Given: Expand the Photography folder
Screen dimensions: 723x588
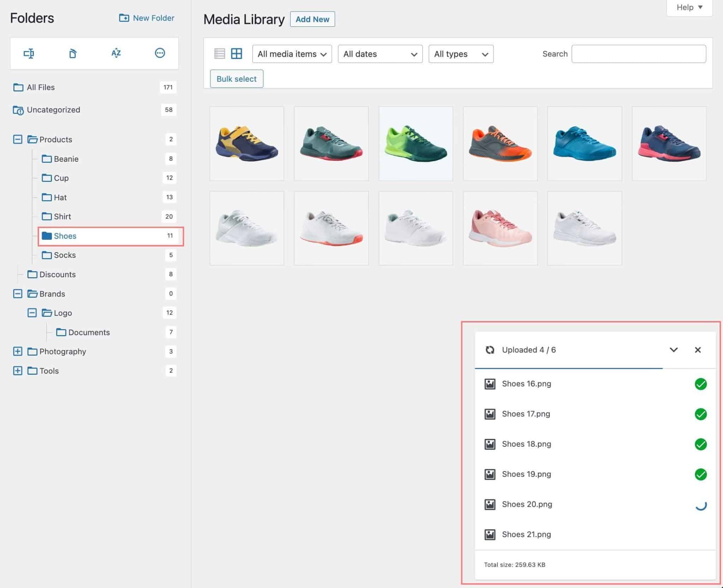Looking at the screenshot, I should click(18, 351).
